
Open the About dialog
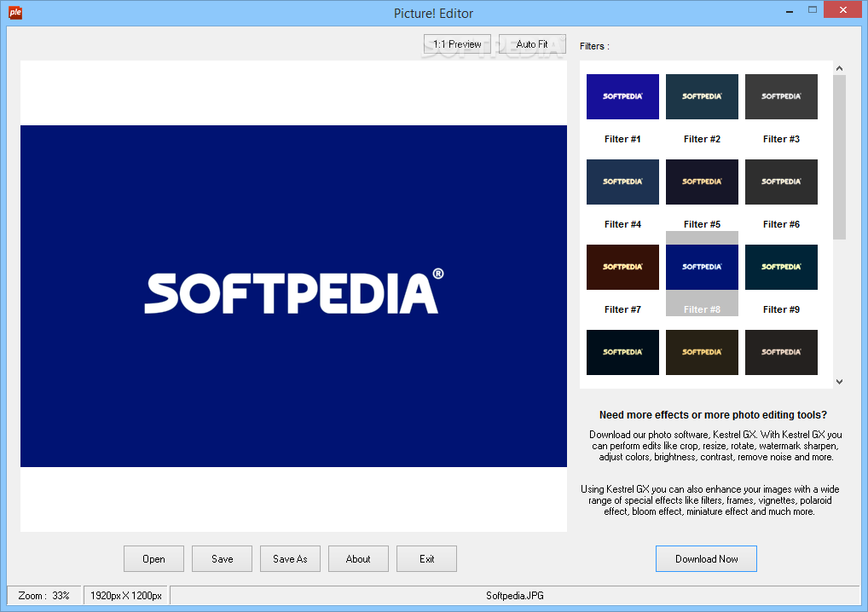click(x=358, y=559)
